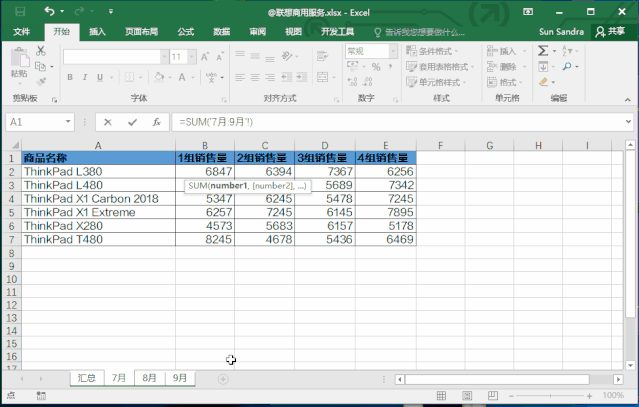Click the Copy icon
The width and height of the screenshot is (639, 407).
click(40, 66)
